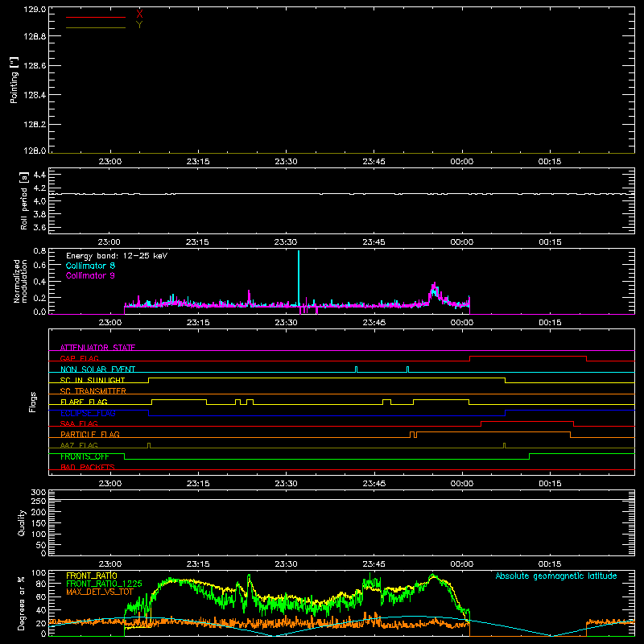Click the raised GAP_FLAG segment
This screenshot has height=644, width=644.
click(528, 357)
